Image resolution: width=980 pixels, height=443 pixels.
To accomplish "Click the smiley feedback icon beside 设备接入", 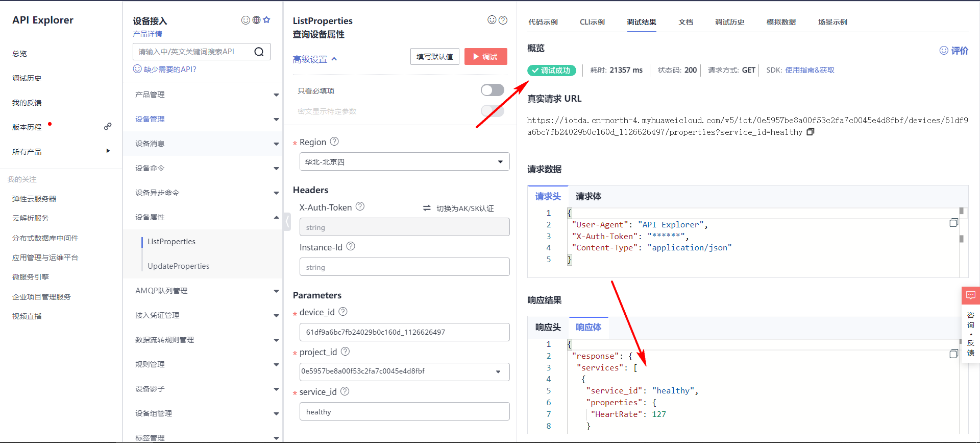I will coord(246,20).
